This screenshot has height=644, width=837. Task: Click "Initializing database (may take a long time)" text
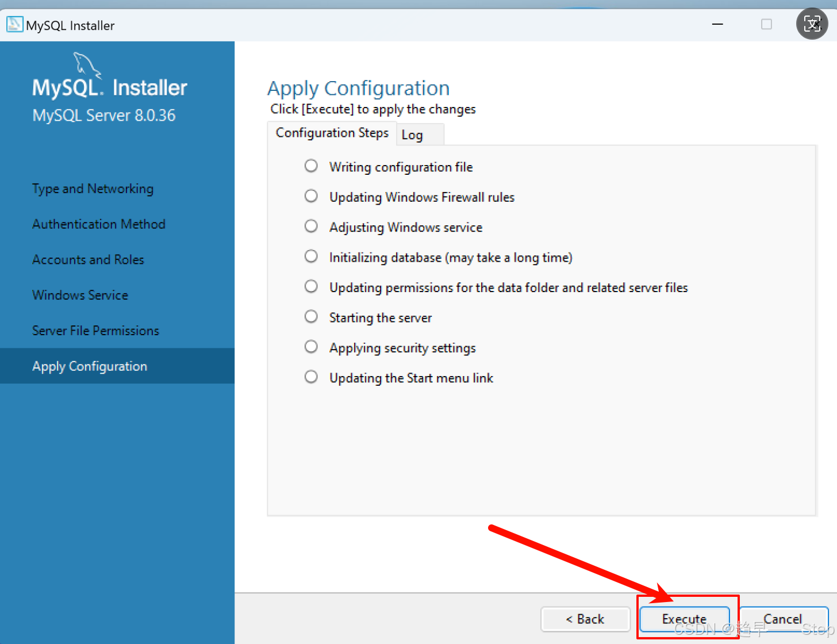(x=451, y=258)
